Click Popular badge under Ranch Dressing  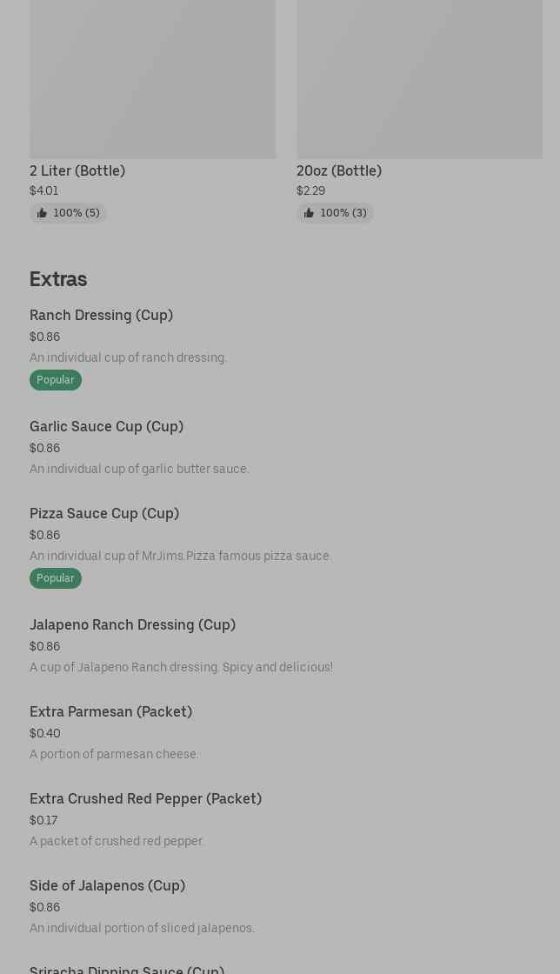[56, 380]
